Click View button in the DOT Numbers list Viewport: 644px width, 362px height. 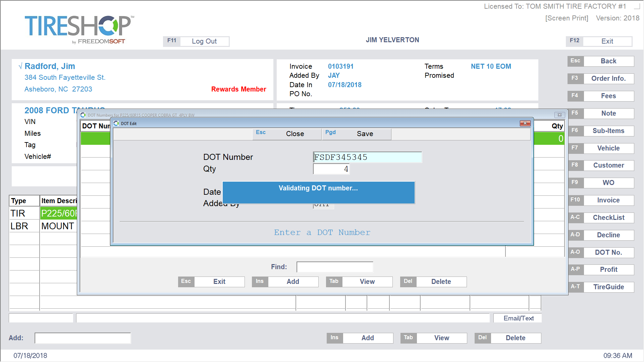click(x=367, y=281)
